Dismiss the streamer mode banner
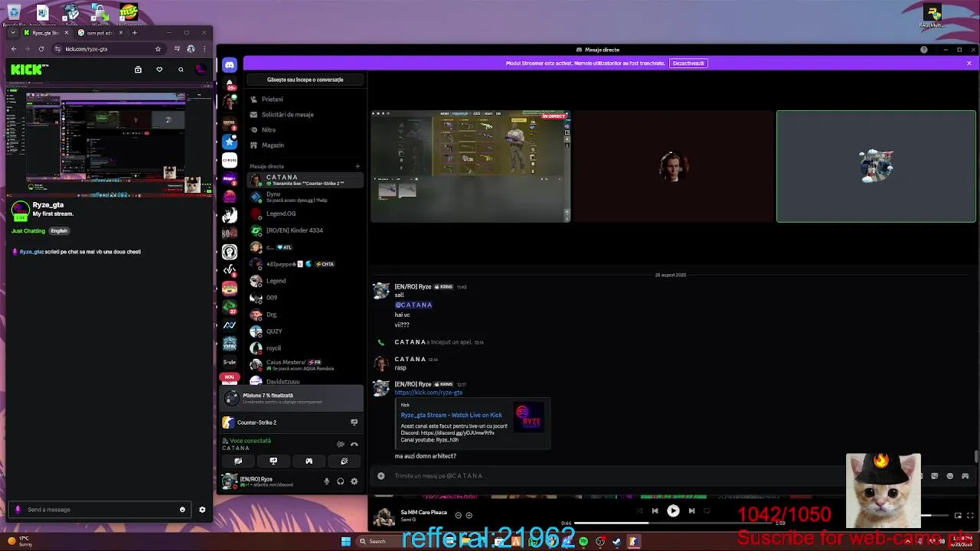980x551 pixels. (969, 64)
